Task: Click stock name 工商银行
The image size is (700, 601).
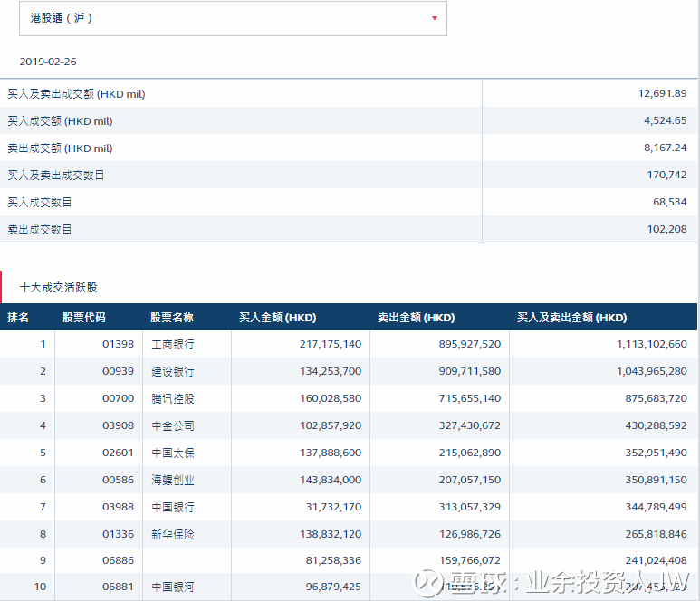Action: coord(173,345)
